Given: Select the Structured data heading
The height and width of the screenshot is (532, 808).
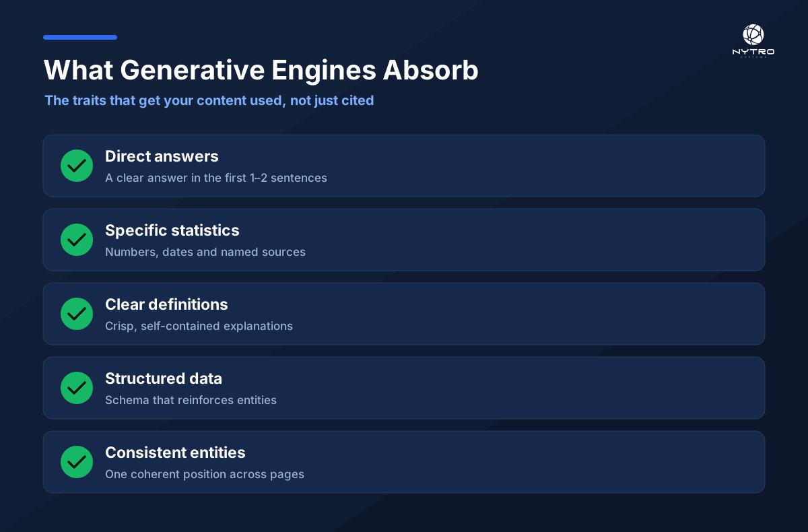Looking at the screenshot, I should pyautogui.click(x=164, y=378).
